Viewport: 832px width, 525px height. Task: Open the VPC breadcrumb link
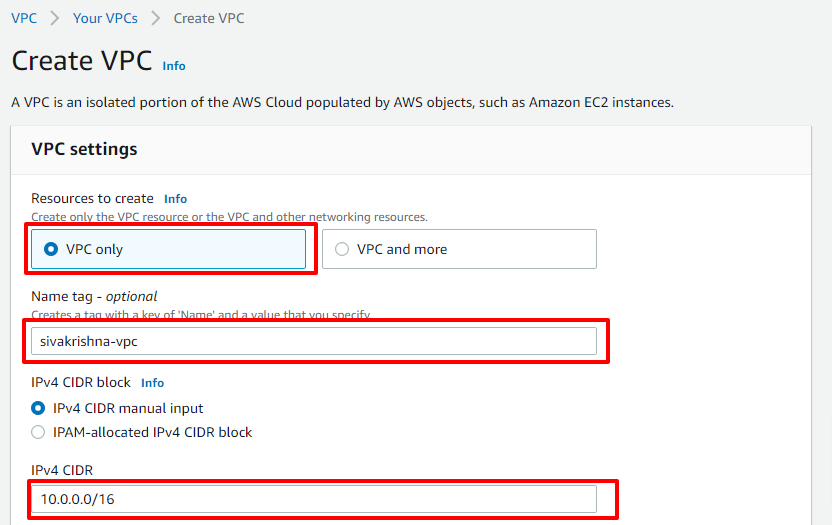tap(24, 18)
